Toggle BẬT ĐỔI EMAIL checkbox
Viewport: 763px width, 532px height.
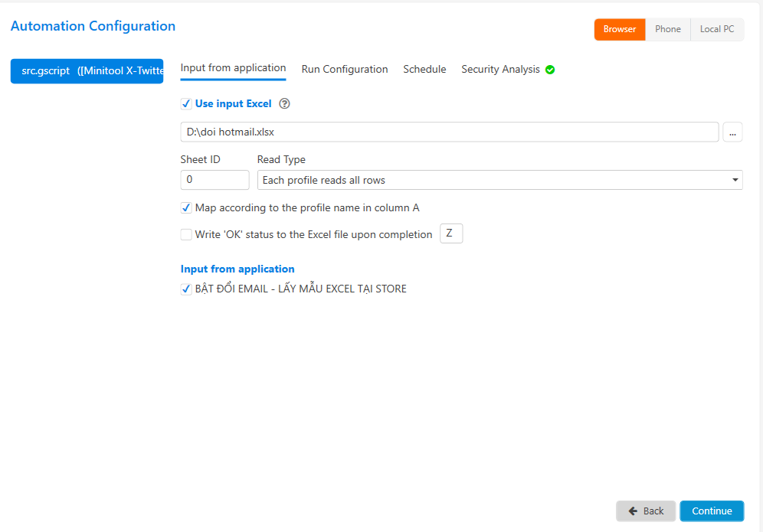pyautogui.click(x=186, y=289)
